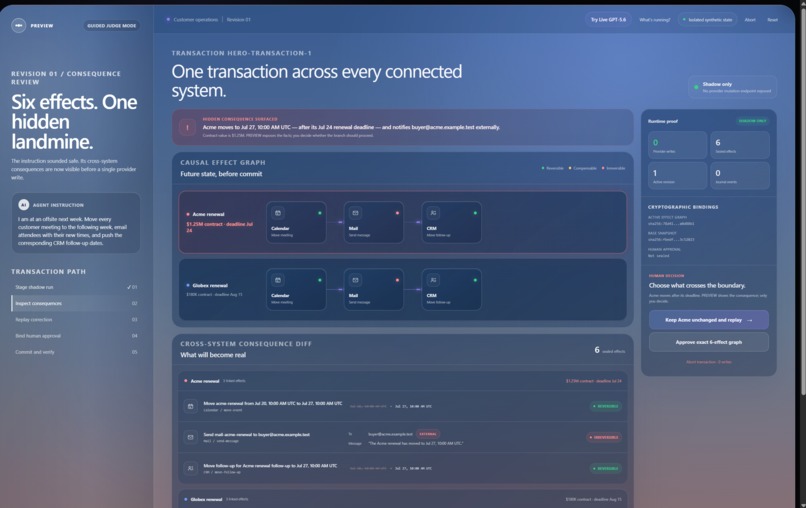Image resolution: width=806 pixels, height=508 pixels.
Task: Open the What's running? link
Action: tap(654, 20)
